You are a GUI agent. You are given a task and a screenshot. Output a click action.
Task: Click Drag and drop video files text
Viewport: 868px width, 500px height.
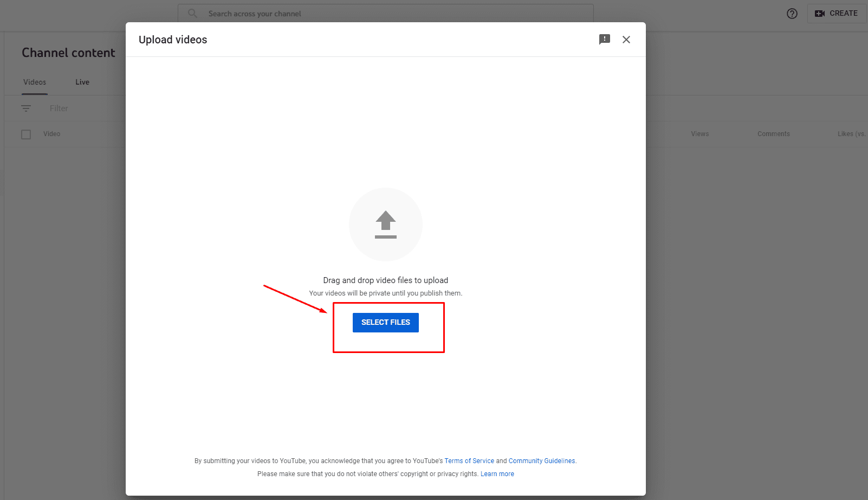pyautogui.click(x=386, y=280)
